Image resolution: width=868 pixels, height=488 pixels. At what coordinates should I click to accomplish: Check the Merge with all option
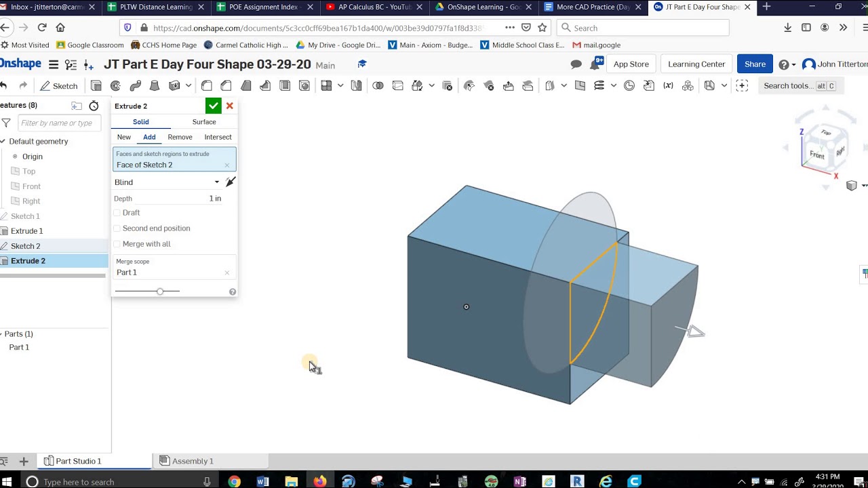117,244
